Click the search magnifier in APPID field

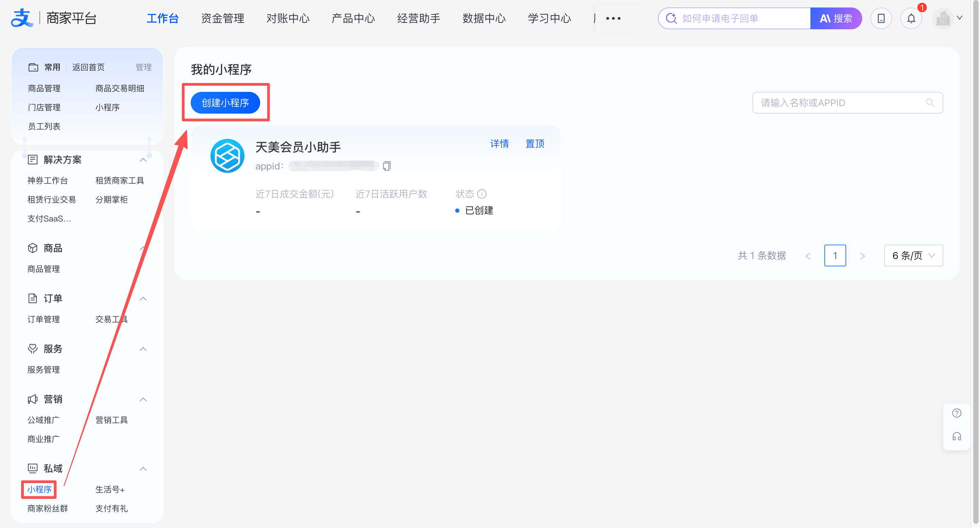930,103
